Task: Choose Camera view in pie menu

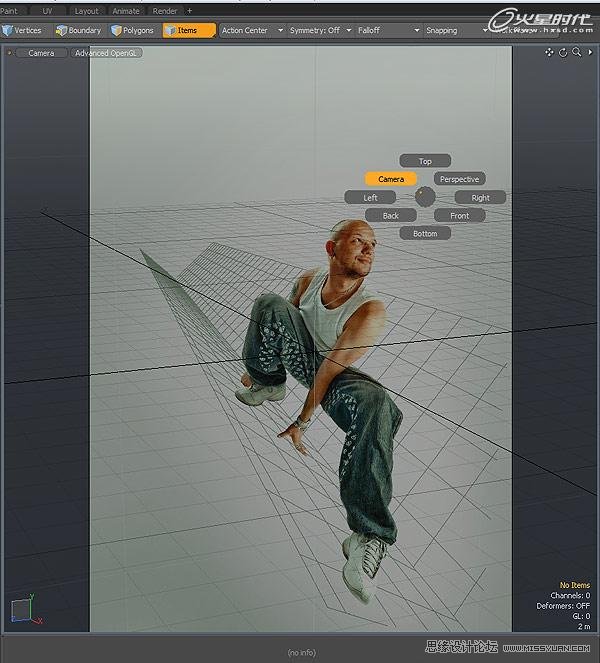Action: coord(391,179)
